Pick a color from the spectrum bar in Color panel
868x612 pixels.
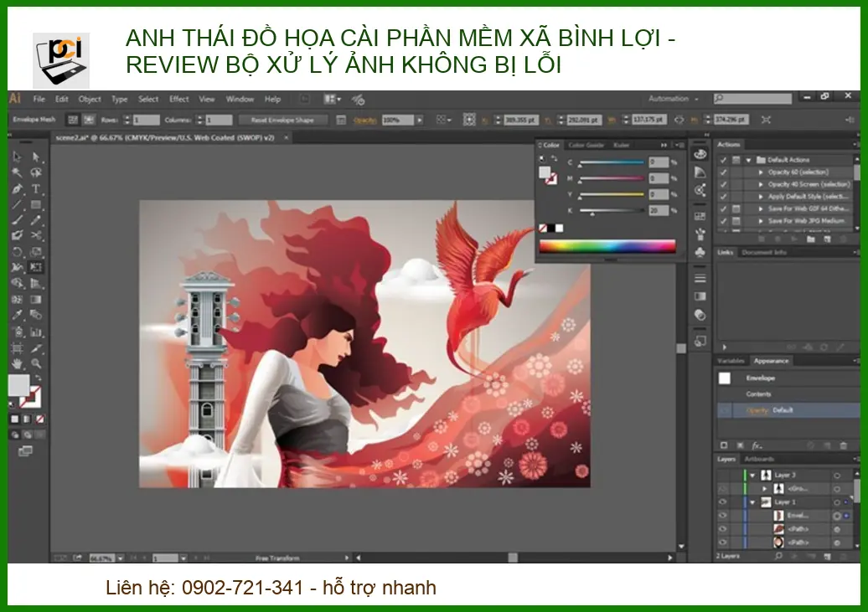click(607, 245)
